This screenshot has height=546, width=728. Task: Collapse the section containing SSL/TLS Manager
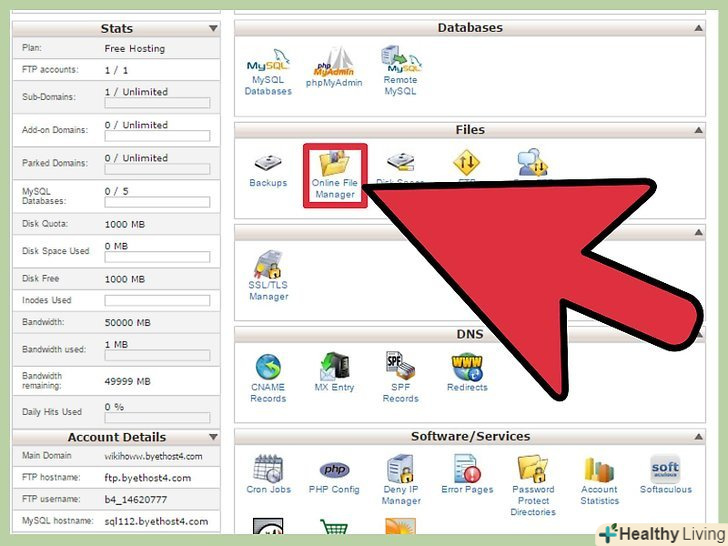[x=698, y=232]
